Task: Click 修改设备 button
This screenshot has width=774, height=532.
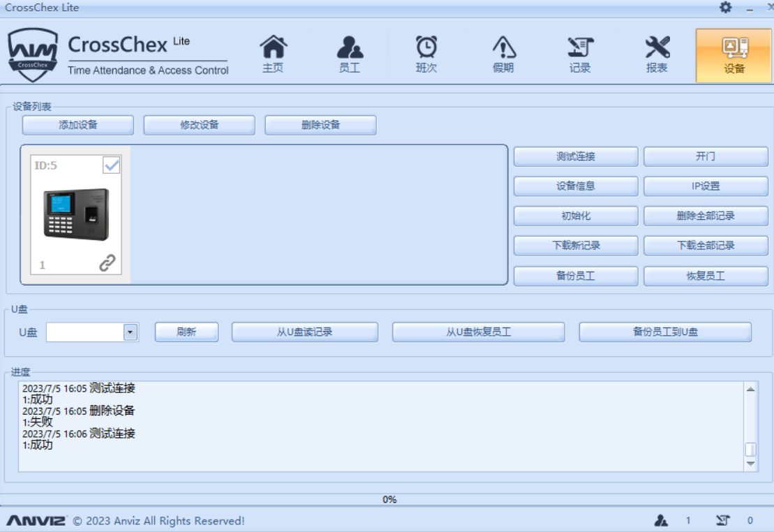Action: 200,125
